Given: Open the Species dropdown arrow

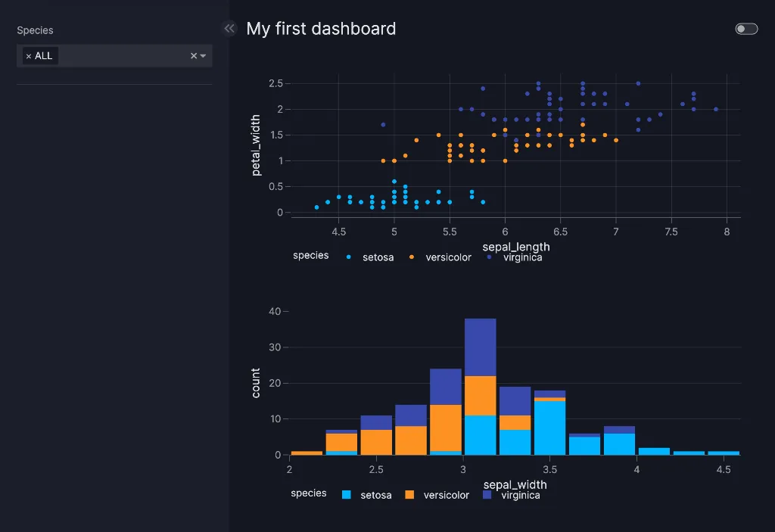Looking at the screenshot, I should pyautogui.click(x=203, y=56).
